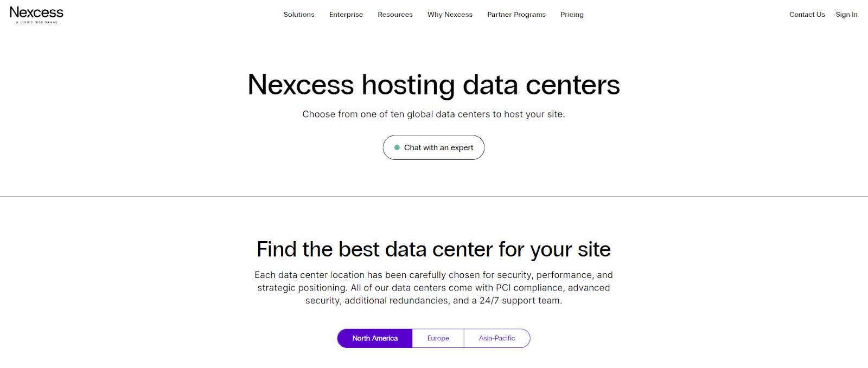This screenshot has height=368, width=868.
Task: Click Chat with an expert
Action: coord(433,147)
